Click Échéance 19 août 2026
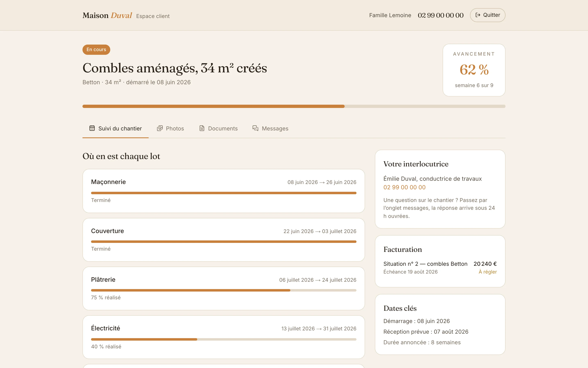588x368 pixels. coord(410,272)
